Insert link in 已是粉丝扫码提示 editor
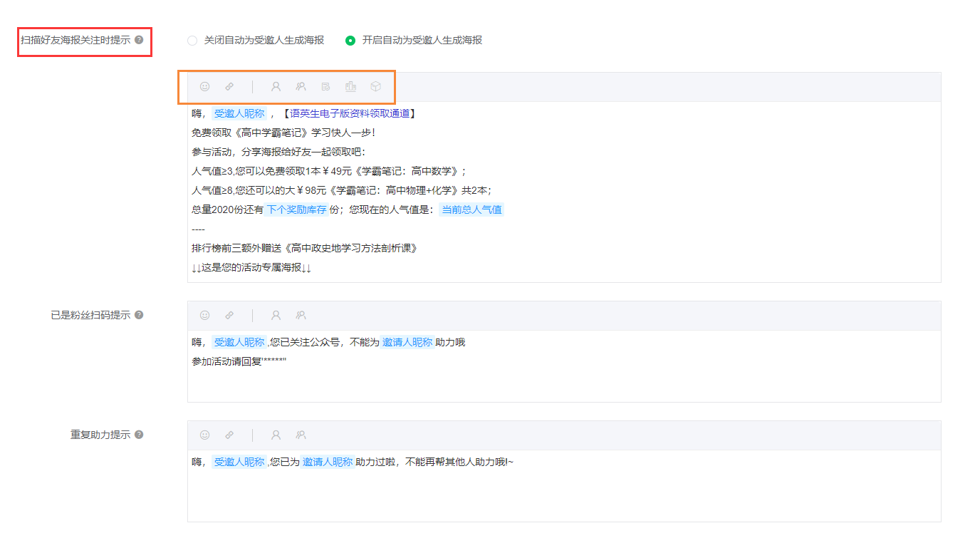 pyautogui.click(x=229, y=315)
